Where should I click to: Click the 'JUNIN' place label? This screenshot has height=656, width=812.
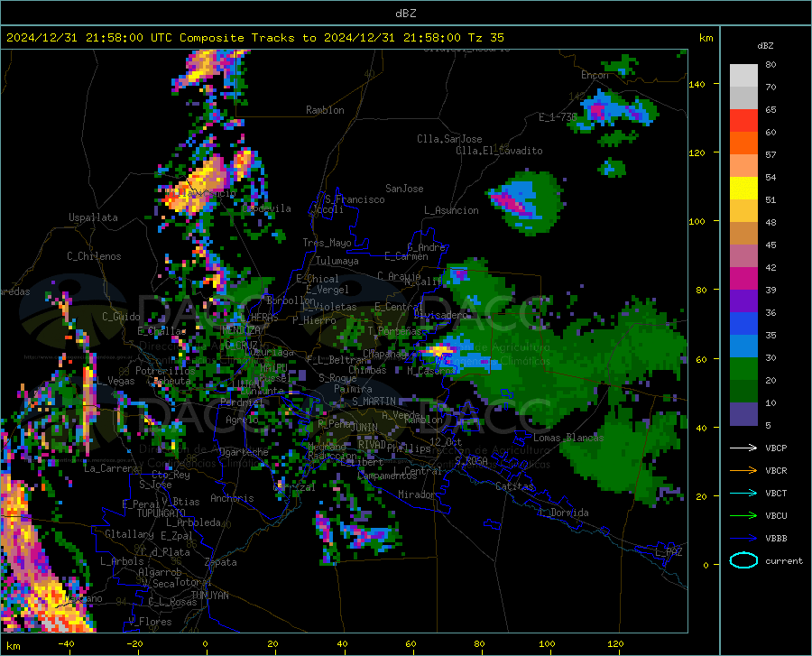coord(364,428)
